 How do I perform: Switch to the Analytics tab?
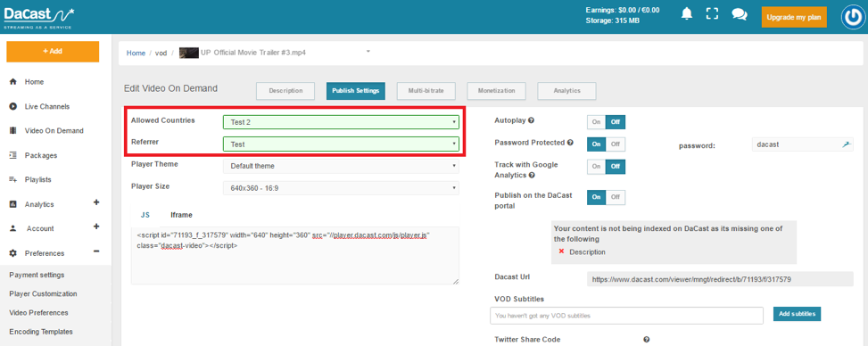(x=566, y=91)
